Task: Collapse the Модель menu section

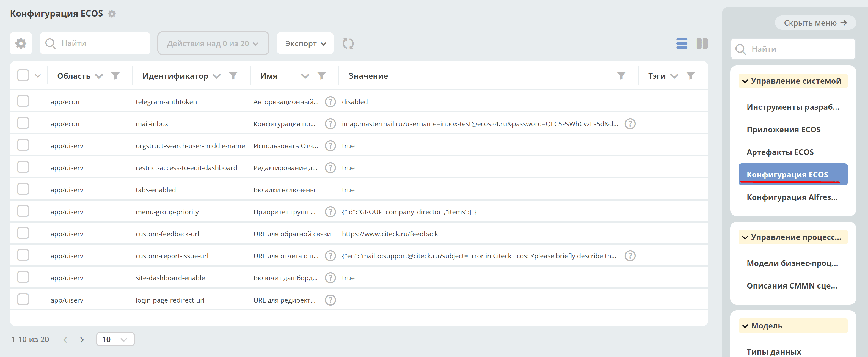Action: tap(793, 326)
